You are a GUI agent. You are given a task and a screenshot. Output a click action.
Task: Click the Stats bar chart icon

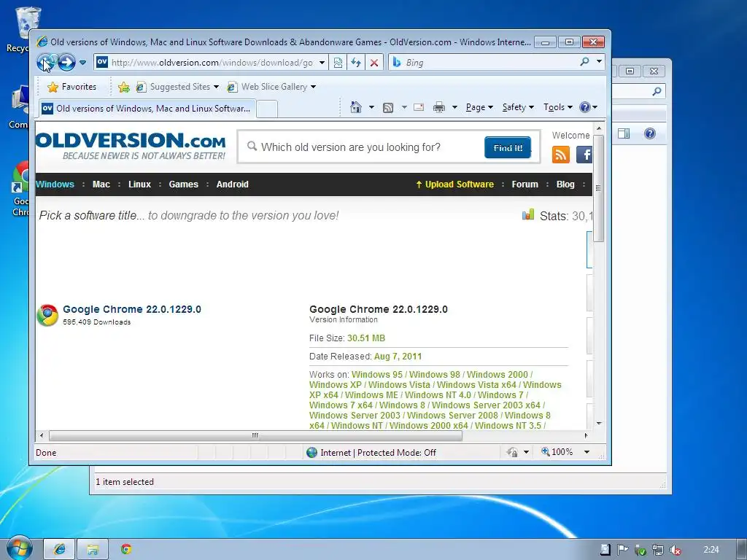point(528,215)
